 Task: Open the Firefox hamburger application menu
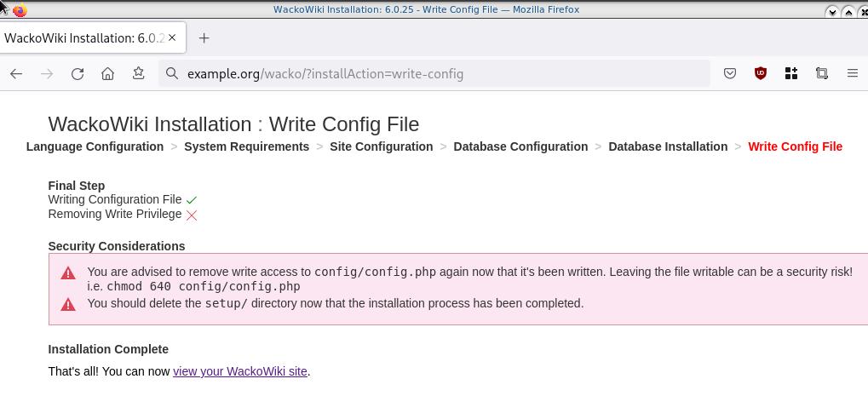852,74
